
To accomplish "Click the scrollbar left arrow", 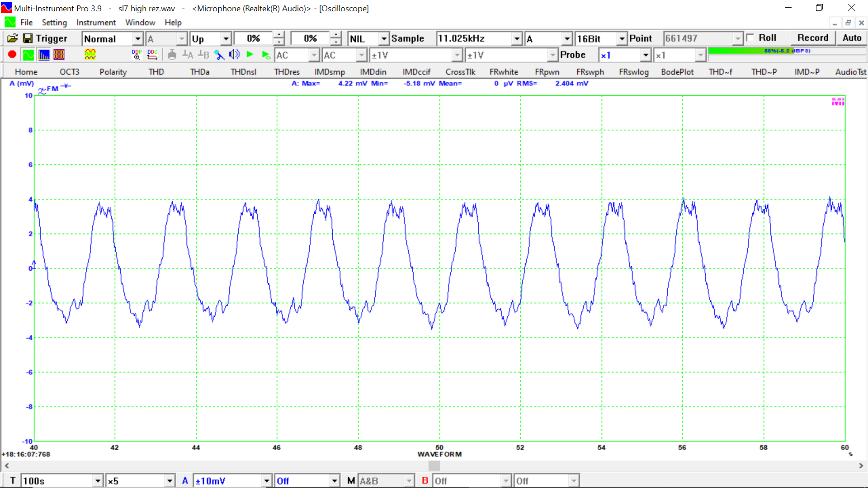I will [x=6, y=465].
